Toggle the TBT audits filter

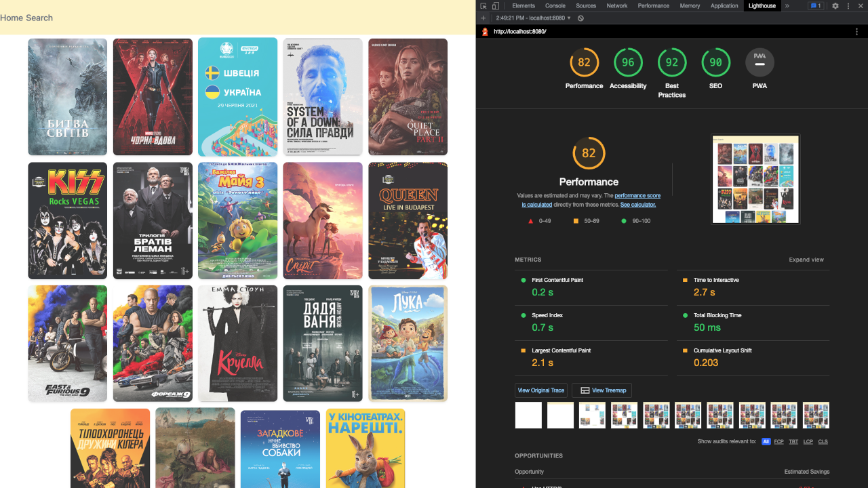793,441
